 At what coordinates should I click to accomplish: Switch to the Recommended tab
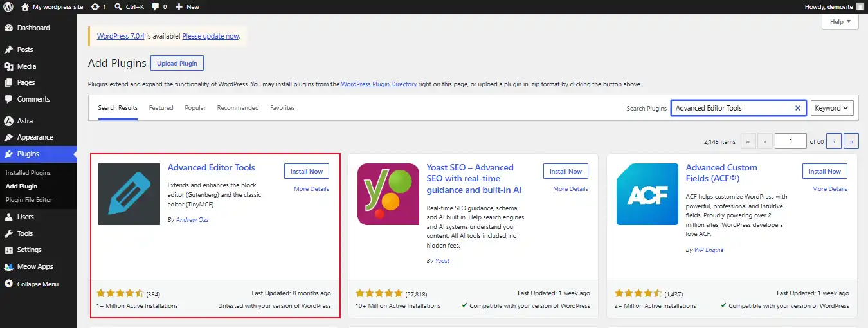point(238,108)
